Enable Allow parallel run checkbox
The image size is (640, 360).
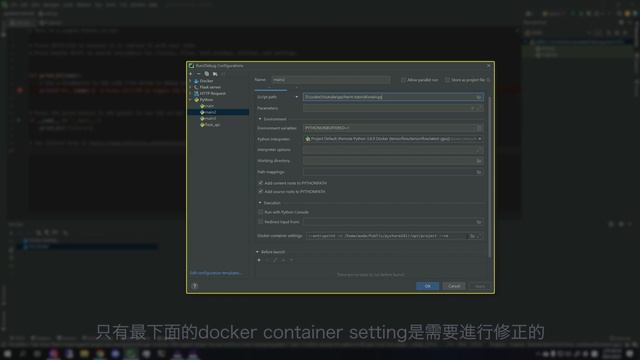click(x=403, y=80)
